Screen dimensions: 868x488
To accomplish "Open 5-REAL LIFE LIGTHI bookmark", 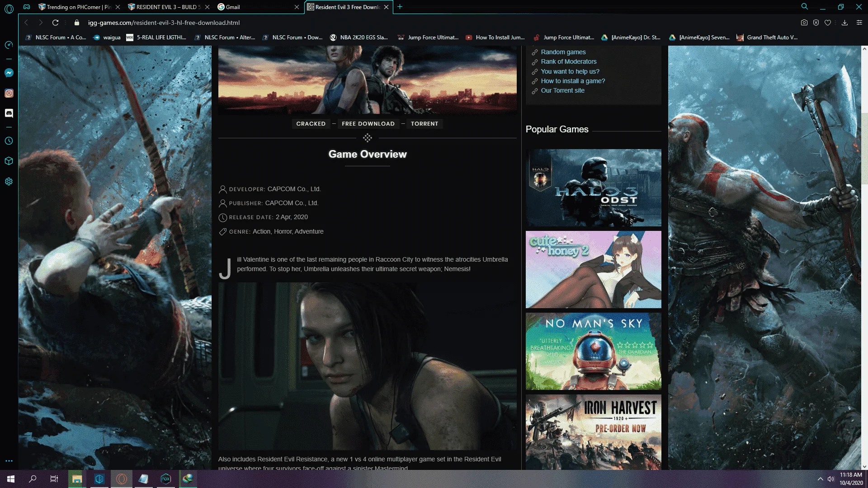I will 156,38.
